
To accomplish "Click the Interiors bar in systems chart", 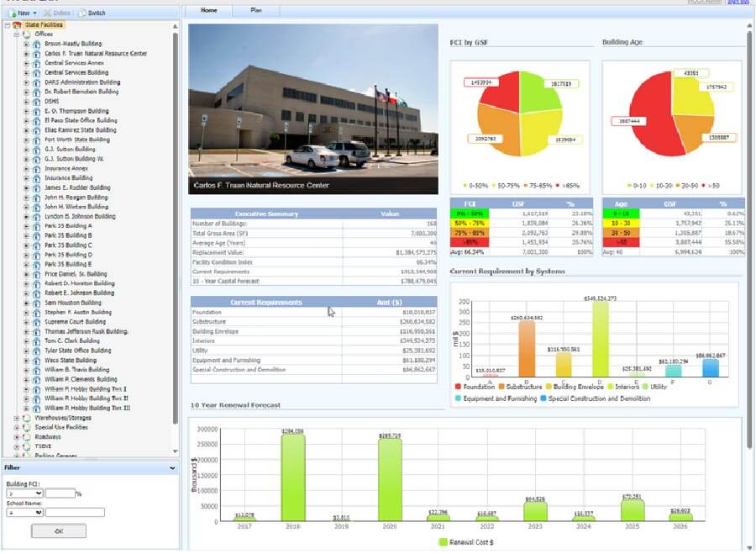I will [x=600, y=340].
